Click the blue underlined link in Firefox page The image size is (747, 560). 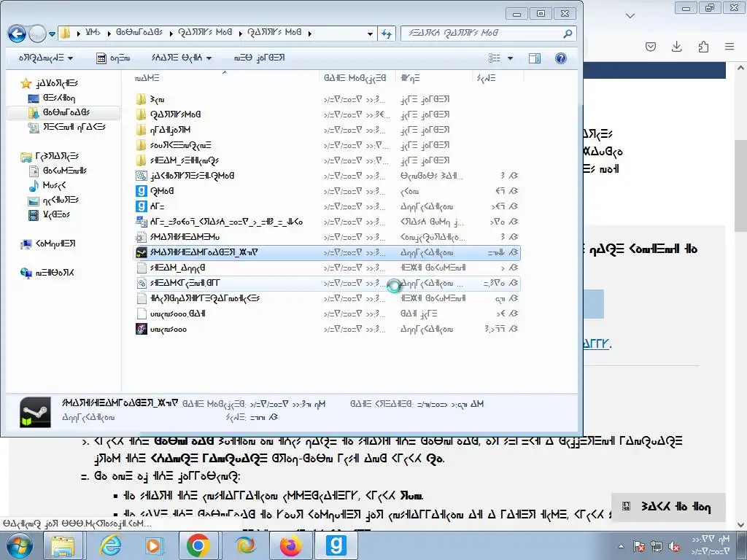597,344
